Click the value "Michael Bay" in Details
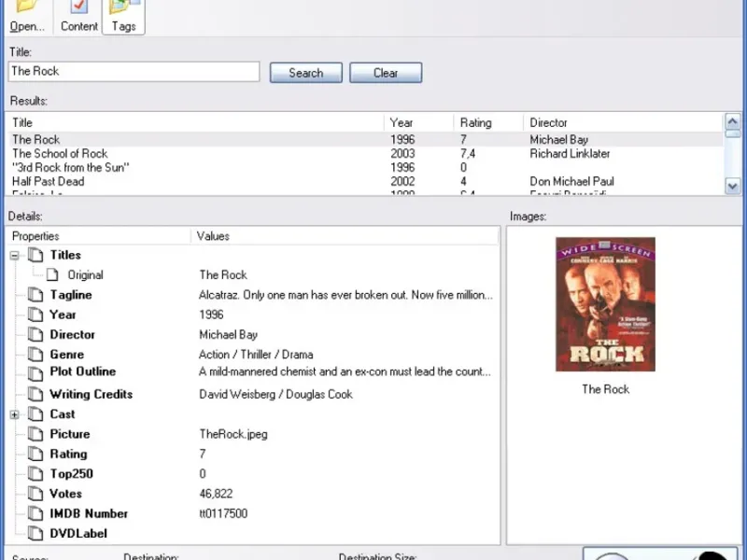The image size is (747, 560). [228, 335]
